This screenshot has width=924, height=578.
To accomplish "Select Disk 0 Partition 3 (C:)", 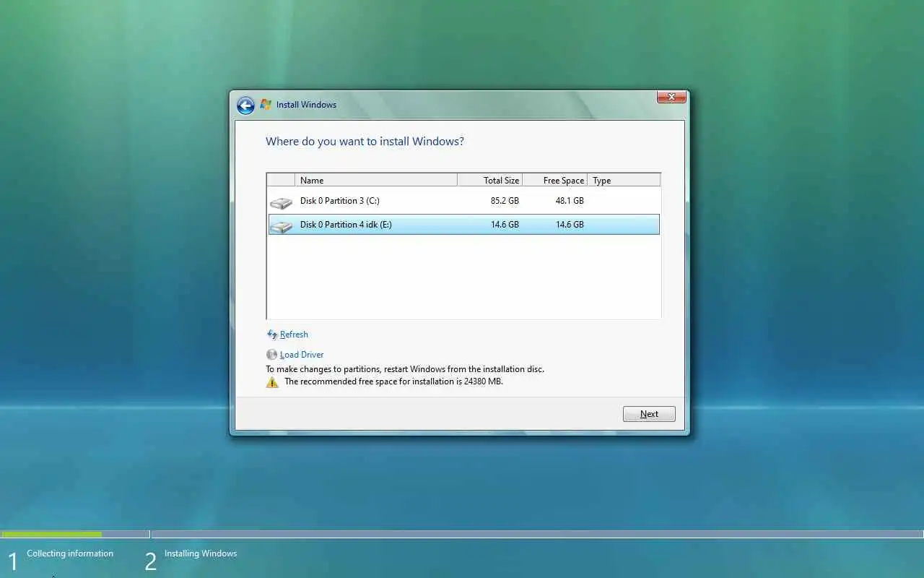I will tap(463, 201).
